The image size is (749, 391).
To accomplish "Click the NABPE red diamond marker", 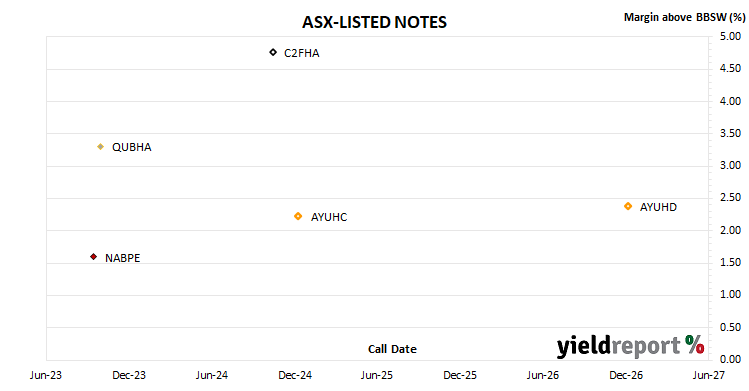I will coord(94,257).
